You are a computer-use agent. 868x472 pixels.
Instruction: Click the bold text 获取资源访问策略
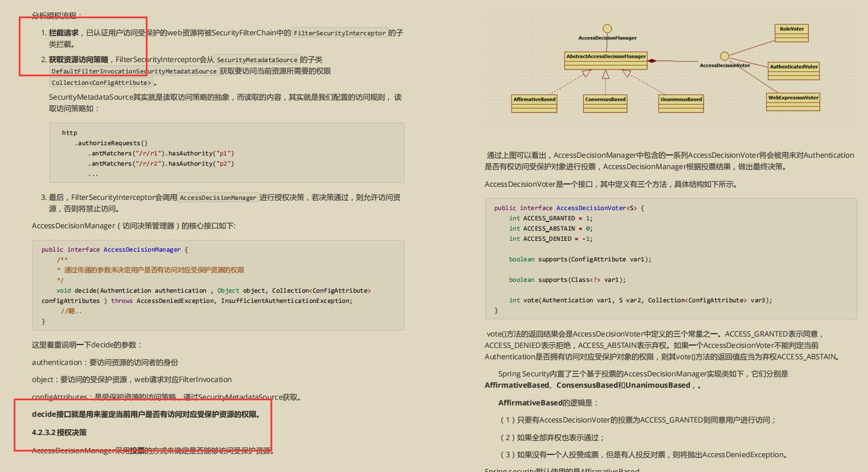click(x=79, y=59)
